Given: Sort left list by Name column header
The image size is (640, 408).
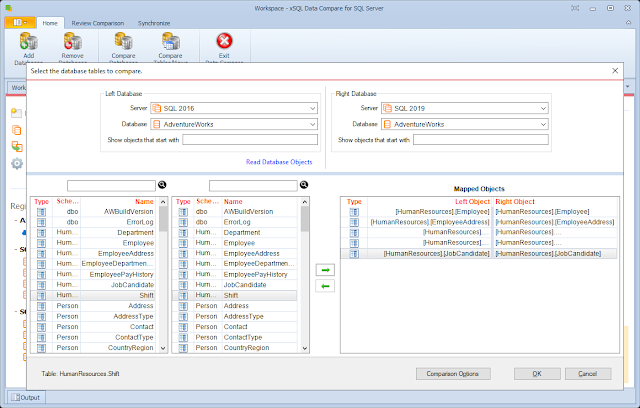Looking at the screenshot, I should click(x=144, y=202).
